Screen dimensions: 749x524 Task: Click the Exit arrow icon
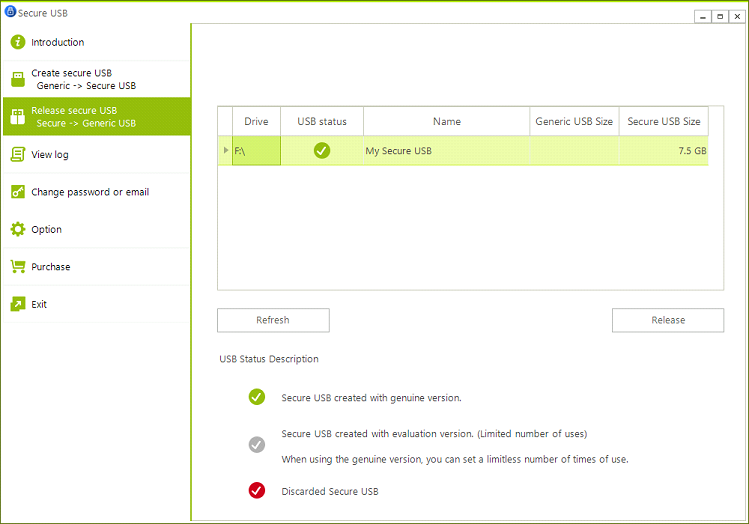(x=17, y=304)
